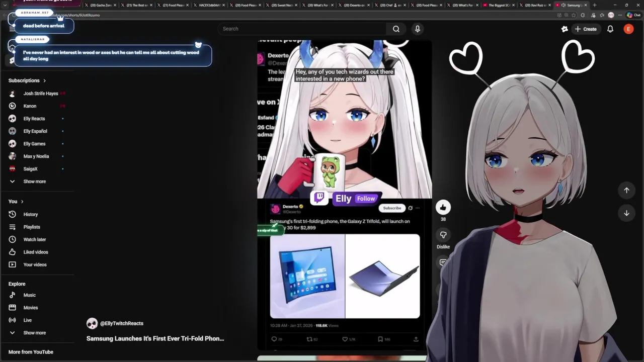The image size is (644, 362).
Task: Switch to the Gacha Zone tab
Action: point(101,5)
